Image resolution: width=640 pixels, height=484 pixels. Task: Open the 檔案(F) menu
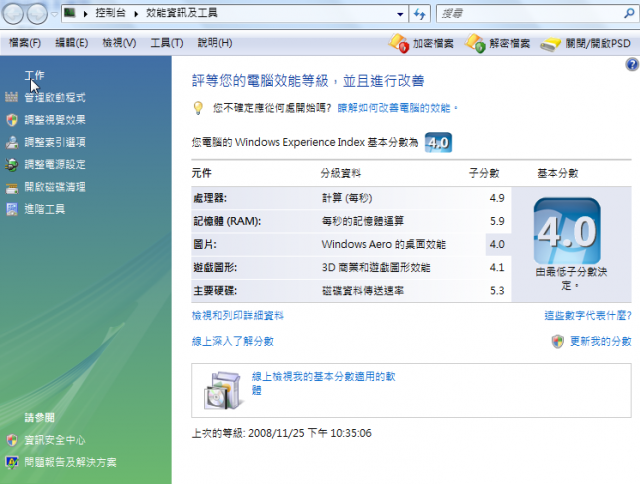(25, 43)
